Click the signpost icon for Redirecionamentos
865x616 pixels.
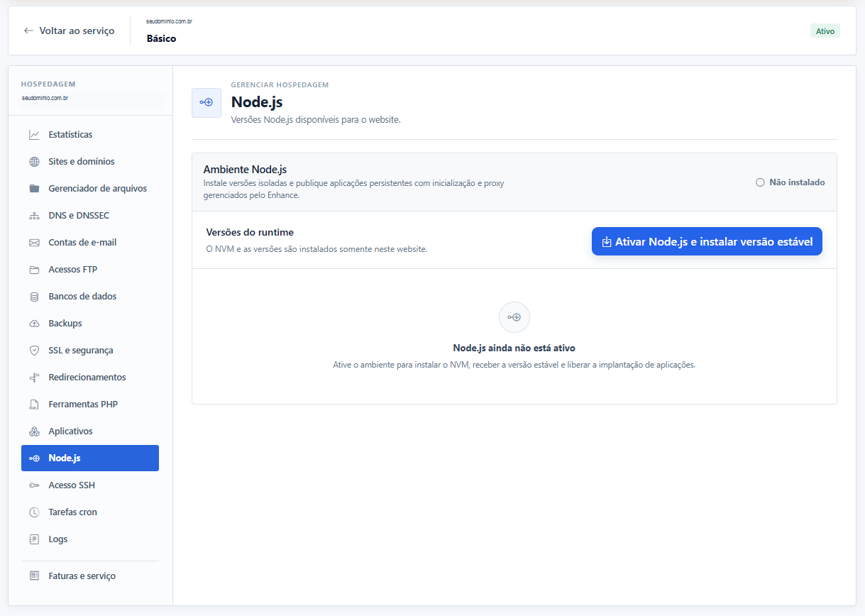click(34, 378)
